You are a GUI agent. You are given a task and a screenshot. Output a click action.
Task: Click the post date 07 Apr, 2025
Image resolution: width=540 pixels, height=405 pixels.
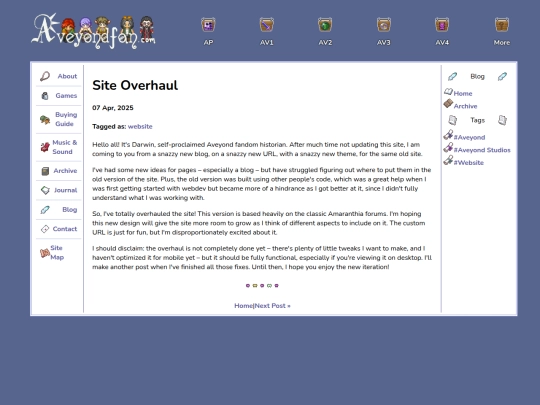113,108
